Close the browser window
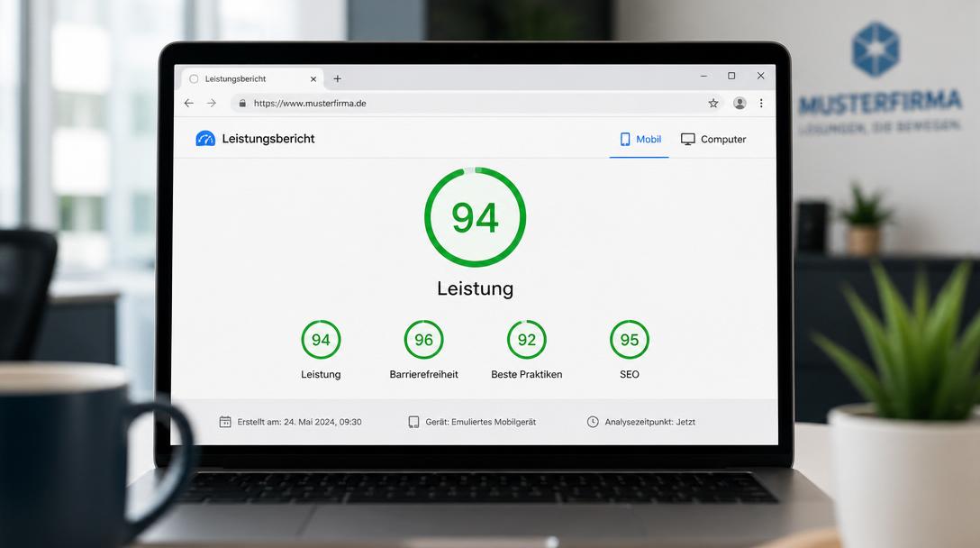Screen dimensions: 980x548 pyautogui.click(x=760, y=76)
